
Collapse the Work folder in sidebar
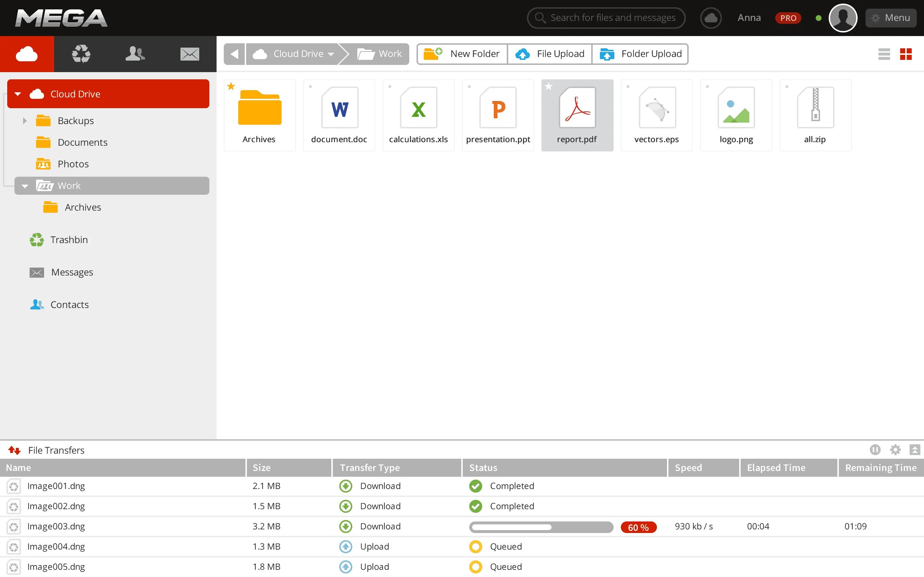[x=24, y=185]
